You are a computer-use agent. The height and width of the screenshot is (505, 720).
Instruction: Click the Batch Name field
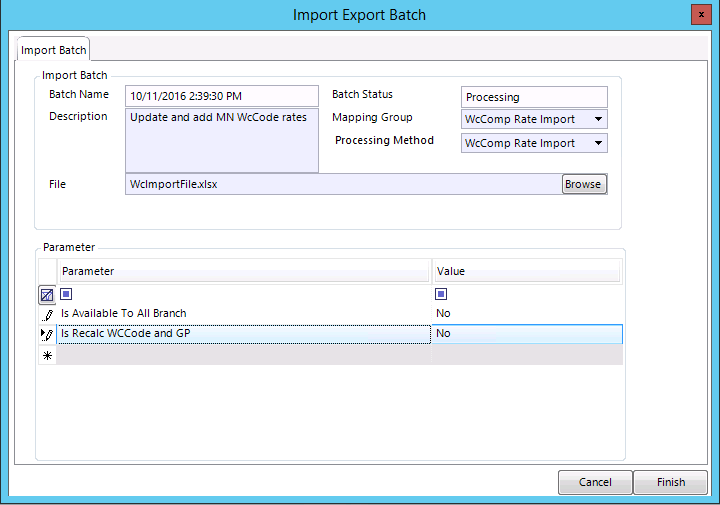pyautogui.click(x=221, y=97)
